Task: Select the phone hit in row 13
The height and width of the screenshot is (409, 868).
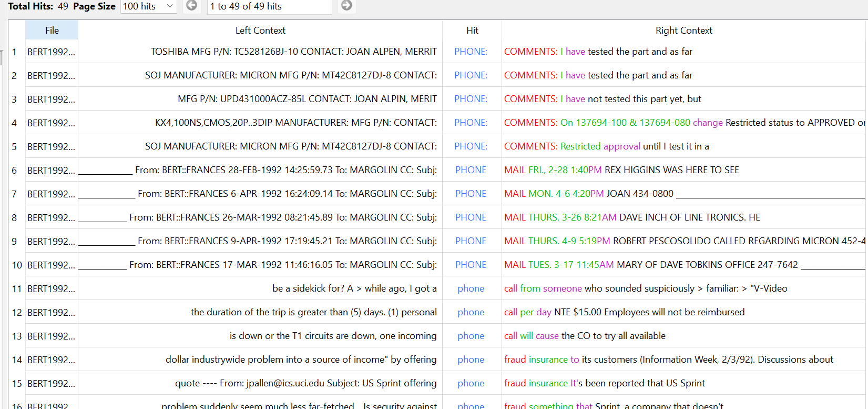Action: click(x=471, y=336)
